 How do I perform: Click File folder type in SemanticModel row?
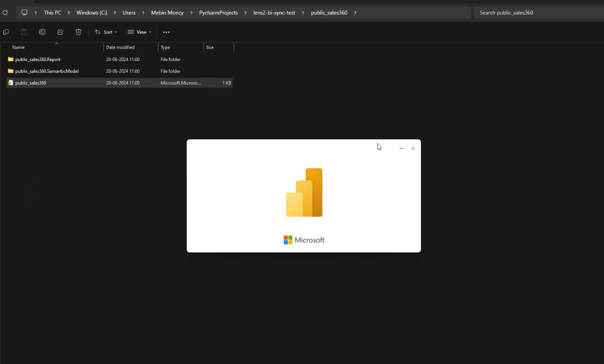click(170, 71)
